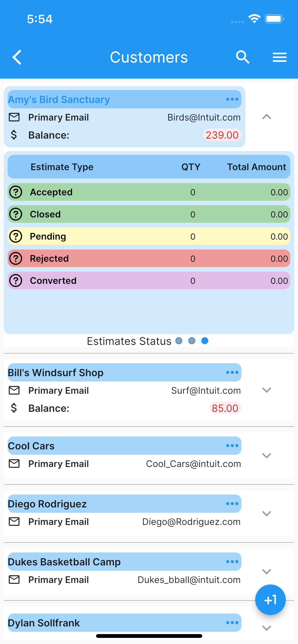Expand Bill's Windsurf Shop details

pos(267,390)
